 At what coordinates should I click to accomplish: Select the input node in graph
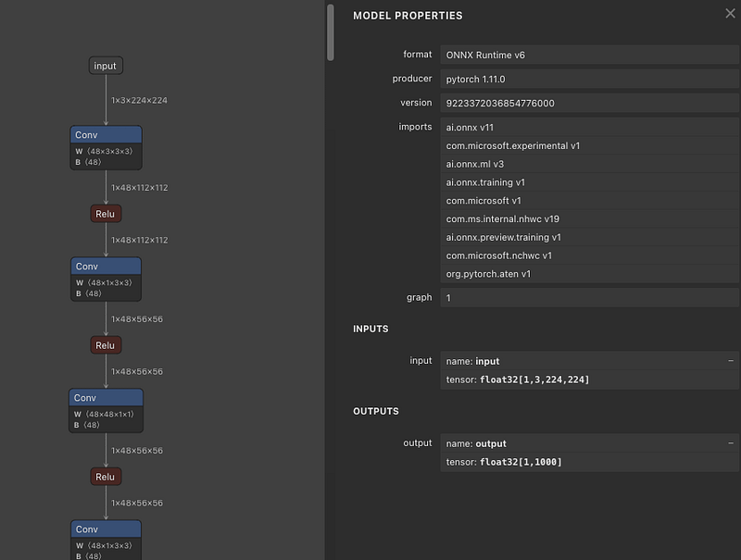click(x=106, y=66)
